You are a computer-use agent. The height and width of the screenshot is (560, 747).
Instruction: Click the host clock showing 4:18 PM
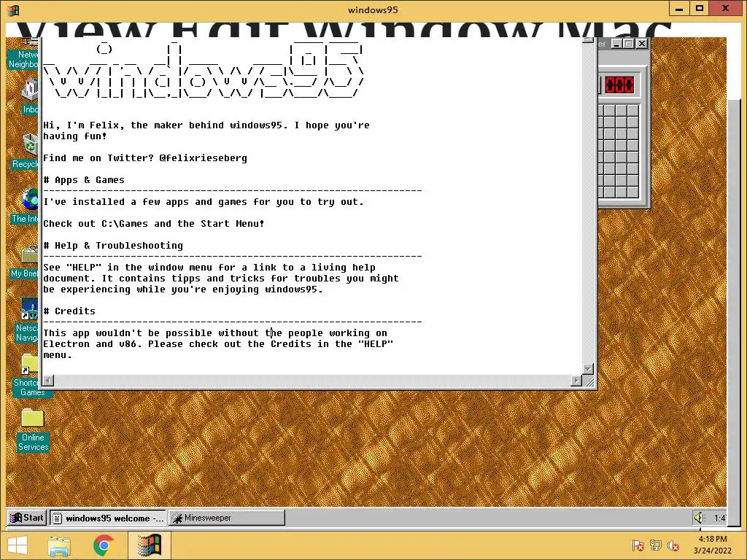(x=712, y=545)
